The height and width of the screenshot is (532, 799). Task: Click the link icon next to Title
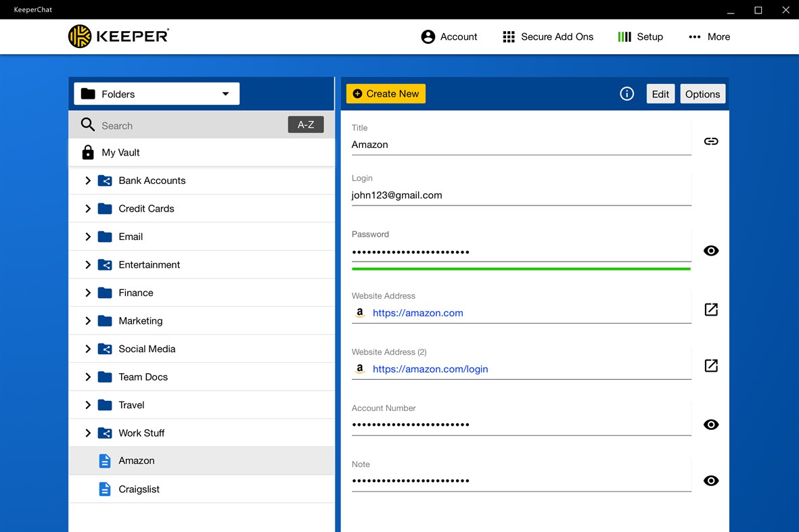(x=710, y=141)
